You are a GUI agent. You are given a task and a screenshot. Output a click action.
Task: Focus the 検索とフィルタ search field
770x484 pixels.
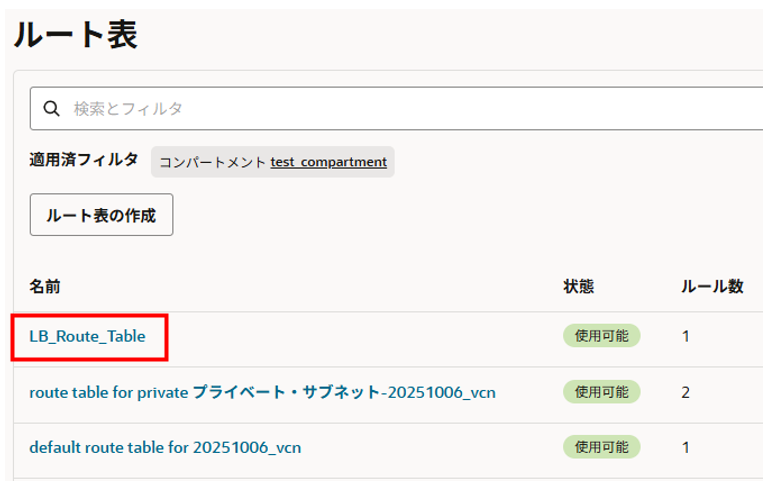coord(400,108)
